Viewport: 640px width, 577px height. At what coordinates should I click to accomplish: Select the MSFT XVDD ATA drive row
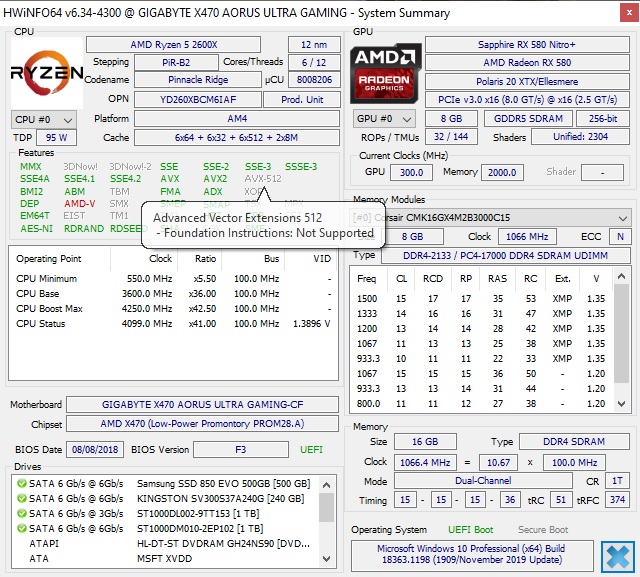165,559
